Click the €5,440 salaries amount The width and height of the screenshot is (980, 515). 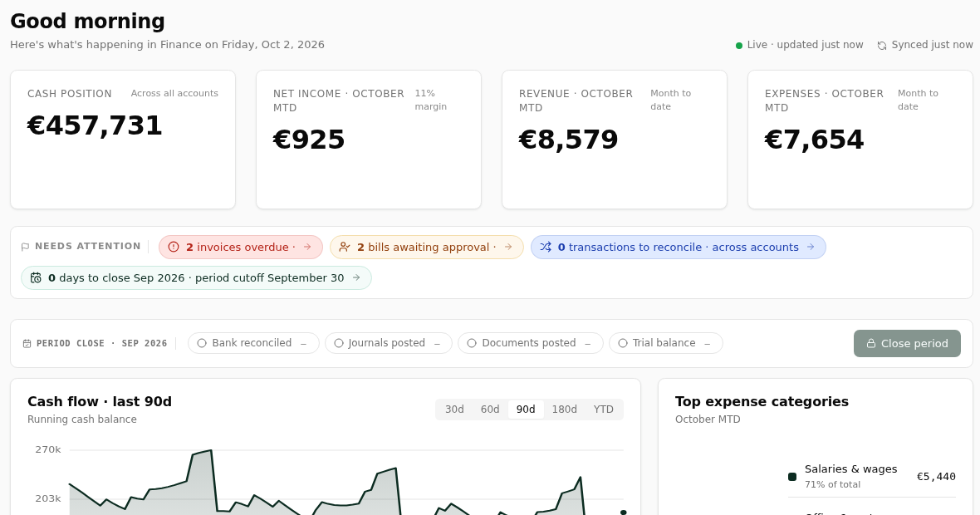click(936, 477)
